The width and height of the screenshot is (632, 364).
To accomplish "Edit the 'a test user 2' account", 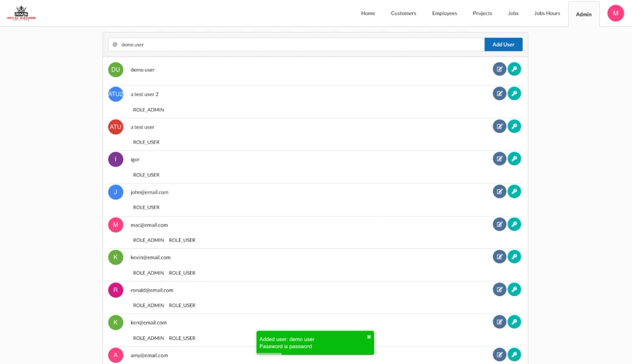I will [499, 93].
